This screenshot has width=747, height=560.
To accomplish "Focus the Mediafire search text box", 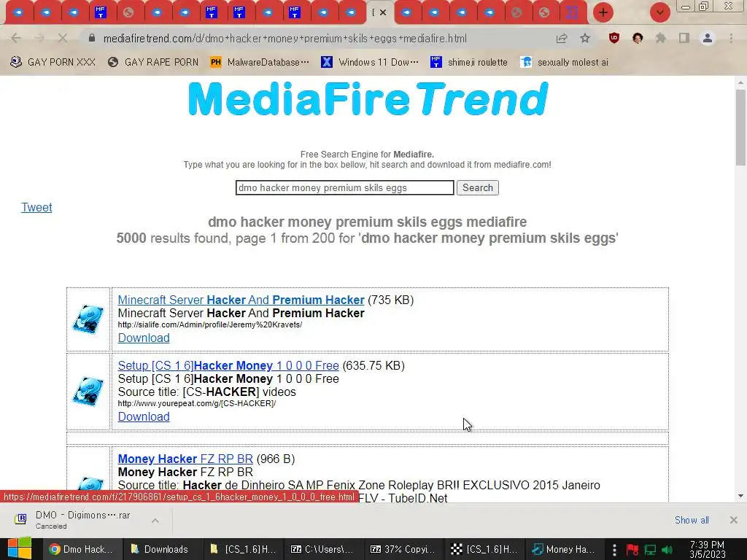I will click(x=344, y=187).
